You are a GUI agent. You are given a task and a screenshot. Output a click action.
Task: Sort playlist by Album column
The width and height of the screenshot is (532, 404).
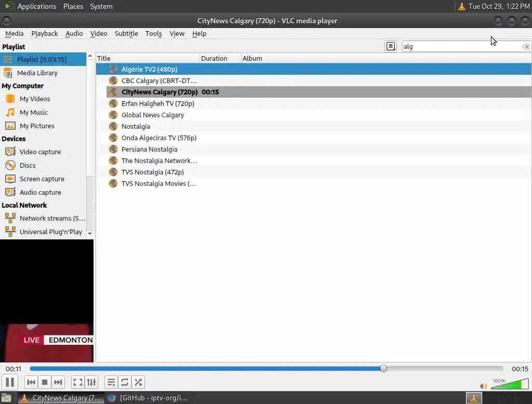tap(386, 58)
